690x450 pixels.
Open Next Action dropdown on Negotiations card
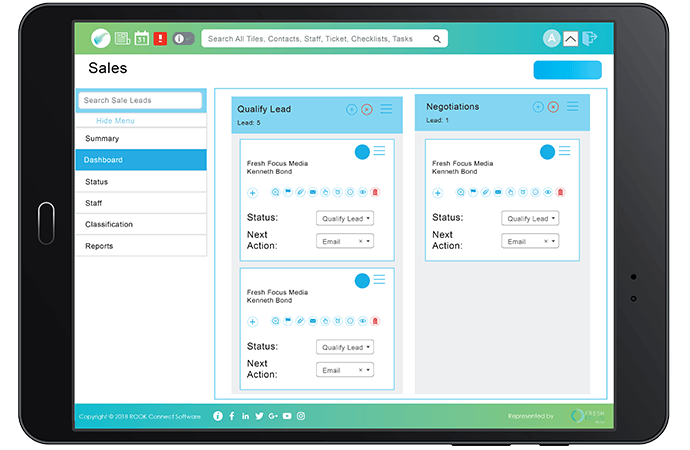(530, 241)
